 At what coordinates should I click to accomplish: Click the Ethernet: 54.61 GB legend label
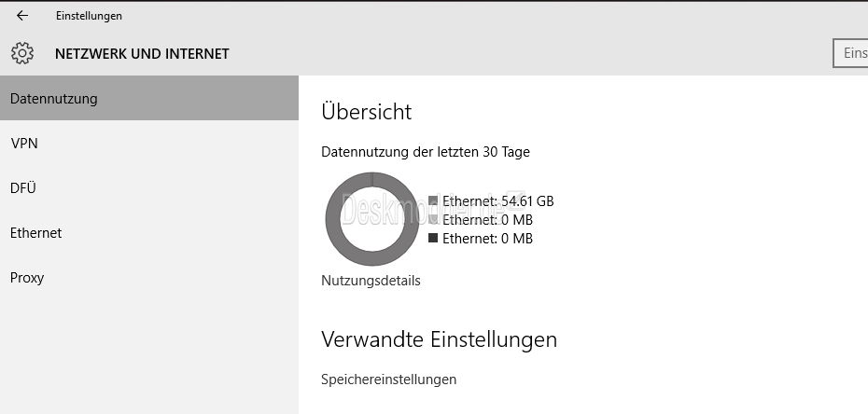point(498,201)
